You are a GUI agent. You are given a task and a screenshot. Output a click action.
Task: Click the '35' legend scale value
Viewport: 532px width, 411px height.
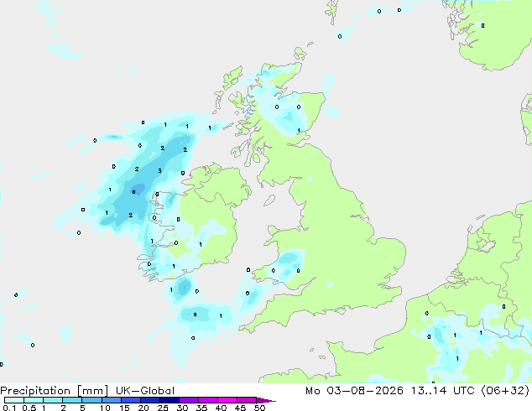click(201, 408)
